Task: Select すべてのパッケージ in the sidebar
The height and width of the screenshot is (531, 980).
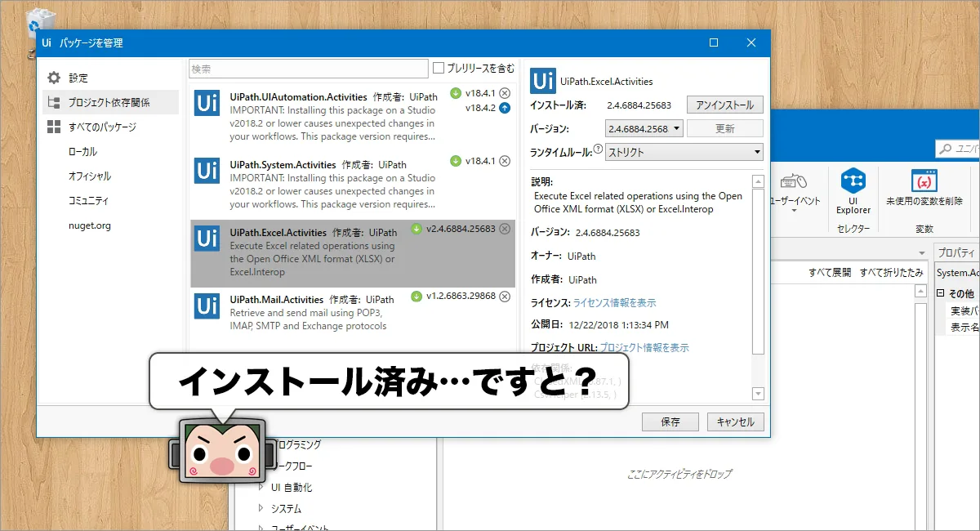Action: [x=102, y=127]
